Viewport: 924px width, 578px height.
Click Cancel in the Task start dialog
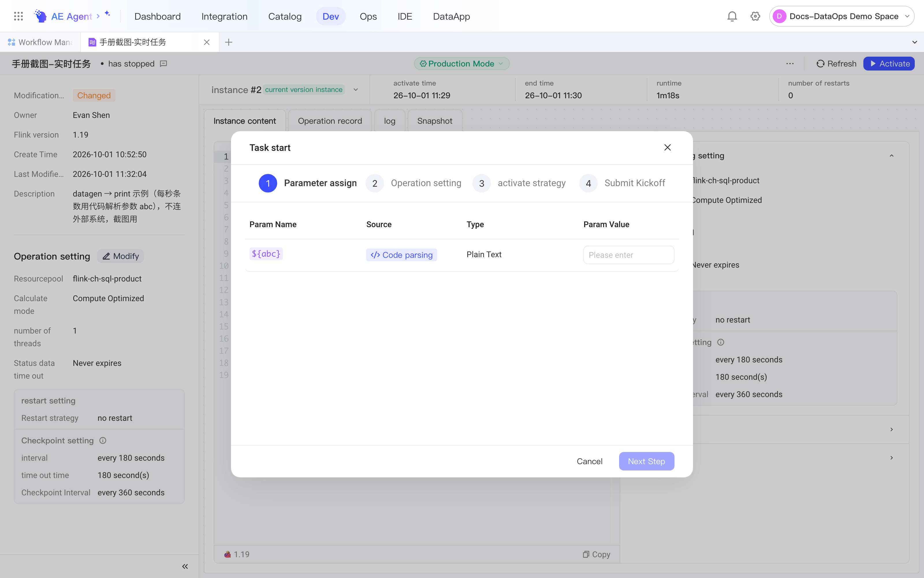click(x=590, y=462)
